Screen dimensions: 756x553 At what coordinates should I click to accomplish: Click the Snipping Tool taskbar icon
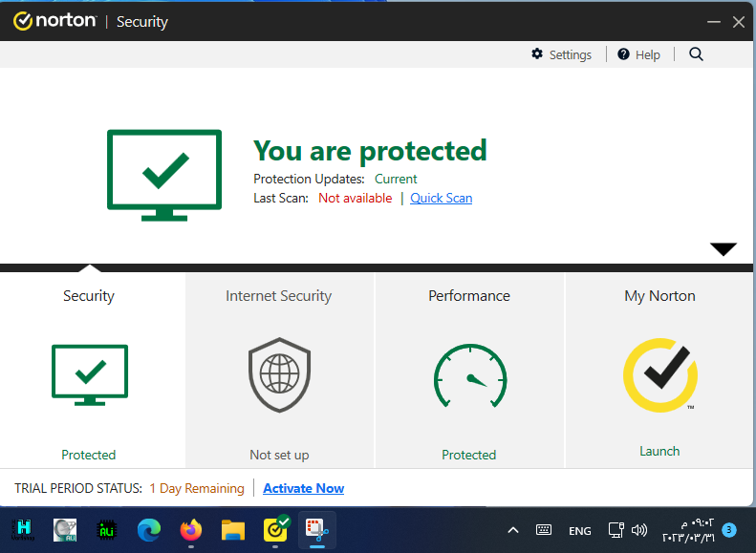[317, 529]
